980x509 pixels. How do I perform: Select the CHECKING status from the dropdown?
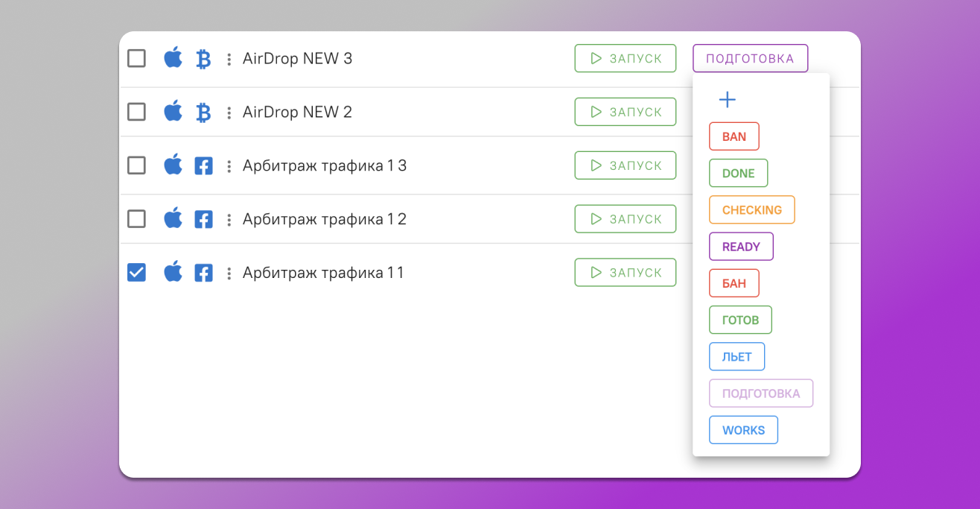(x=752, y=209)
